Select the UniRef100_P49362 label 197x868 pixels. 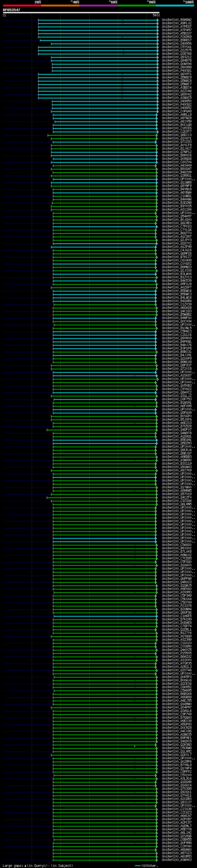point(176,104)
